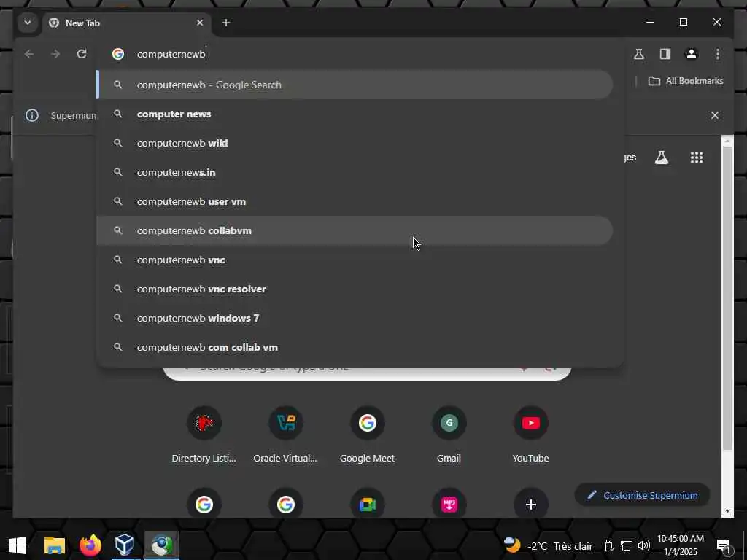
Task: Open the Google Meet shortcut tile
Action: [368, 435]
